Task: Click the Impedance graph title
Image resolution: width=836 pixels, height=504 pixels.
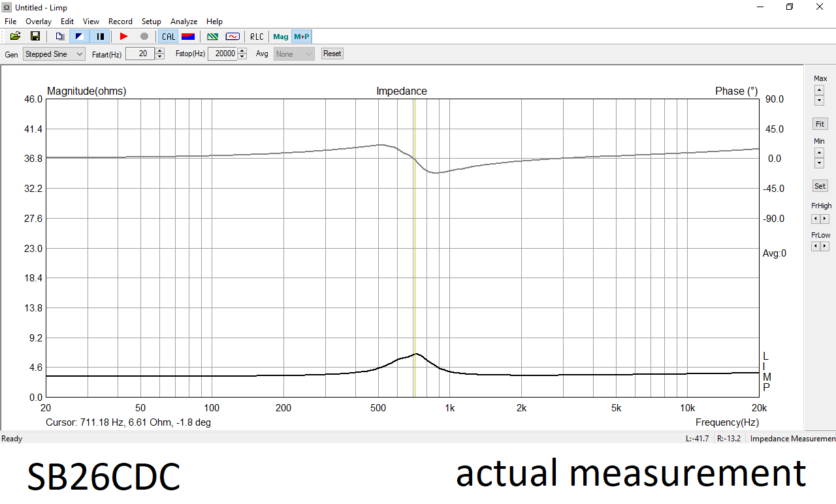Action: [x=402, y=91]
